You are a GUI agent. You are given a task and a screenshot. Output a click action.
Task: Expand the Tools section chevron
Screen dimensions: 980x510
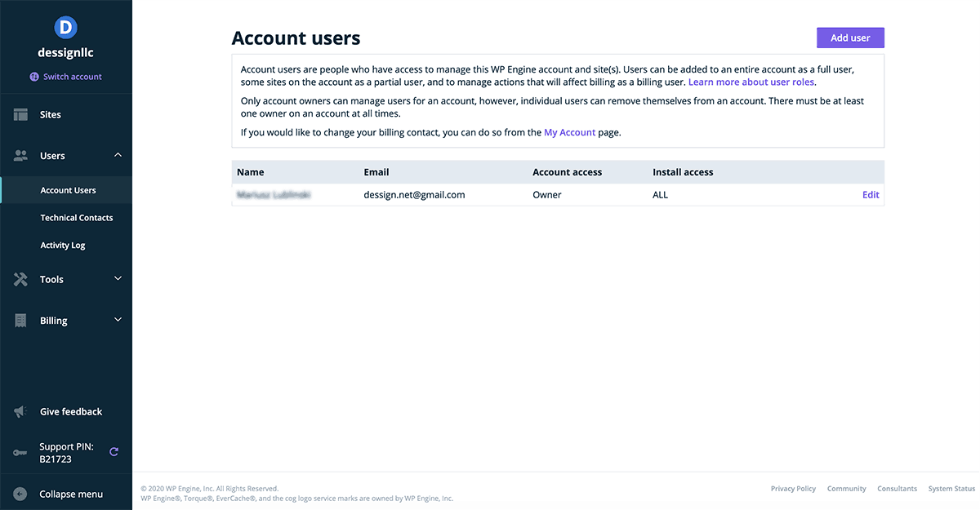[x=118, y=279]
